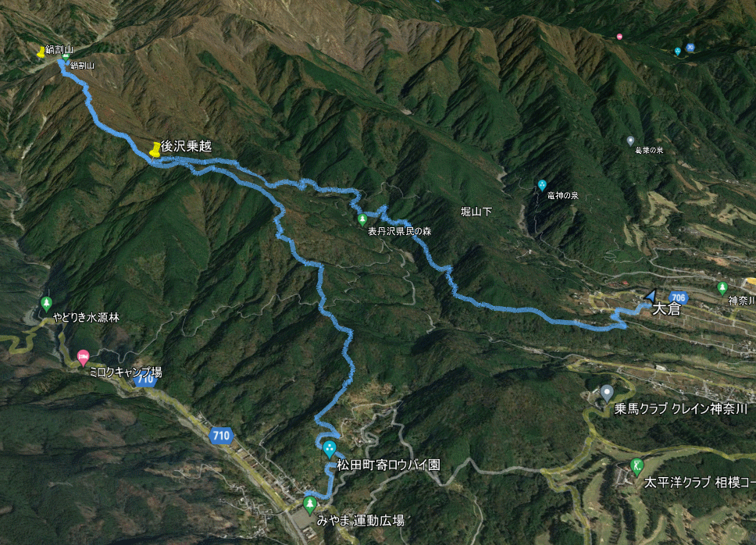Click the 神奈川 green park marker

coord(722,288)
